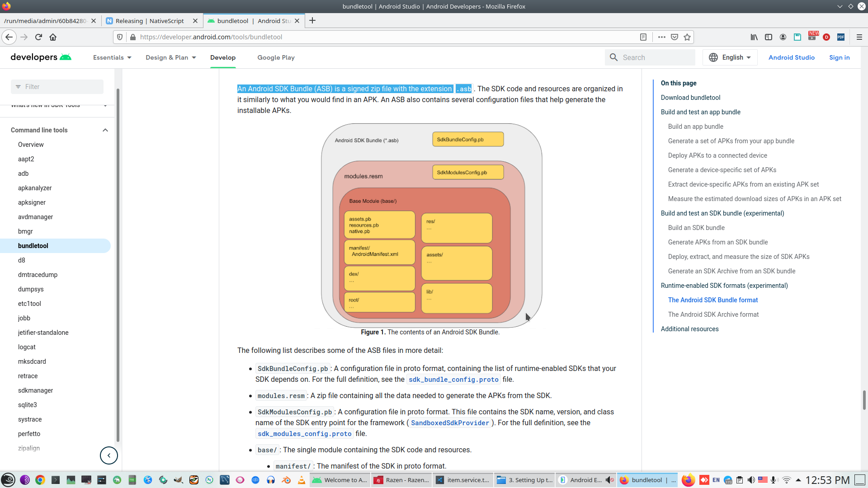This screenshot has width=868, height=488.
Task: Toggle Firefox sidebar view icon
Action: pyautogui.click(x=769, y=37)
